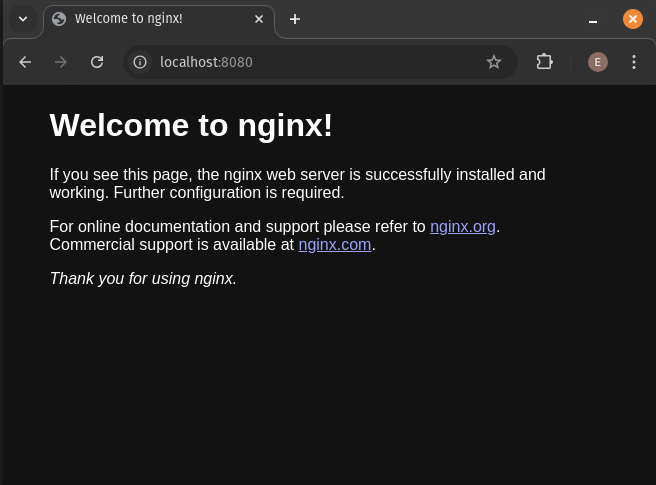The image size is (656, 485).
Task: Click the "Welcome to nginx!" heading
Action: coord(191,125)
